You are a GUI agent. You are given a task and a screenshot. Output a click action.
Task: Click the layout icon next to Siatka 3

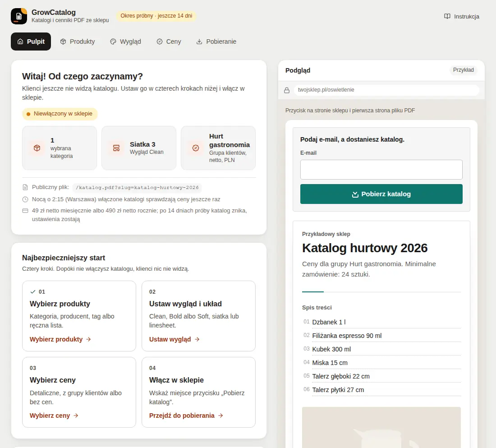click(116, 148)
